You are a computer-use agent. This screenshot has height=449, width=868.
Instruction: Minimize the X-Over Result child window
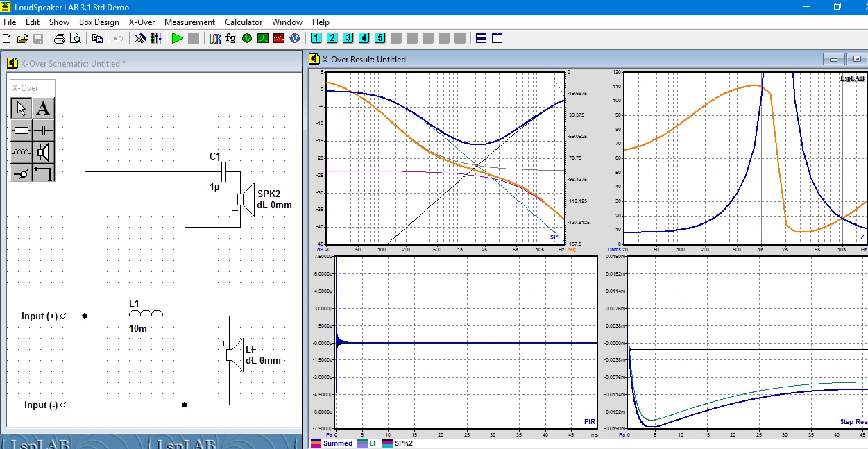tap(833, 60)
